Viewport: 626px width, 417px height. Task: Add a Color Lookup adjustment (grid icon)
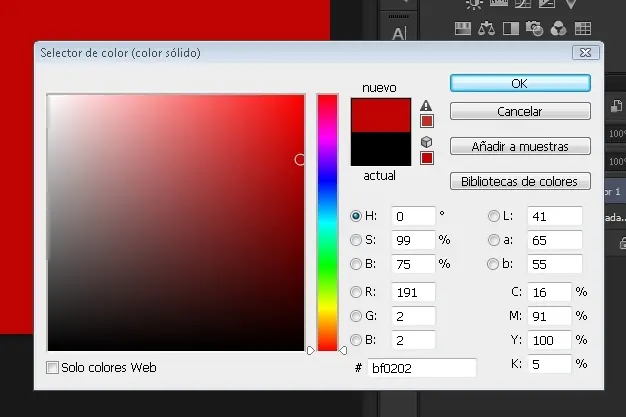(x=582, y=28)
